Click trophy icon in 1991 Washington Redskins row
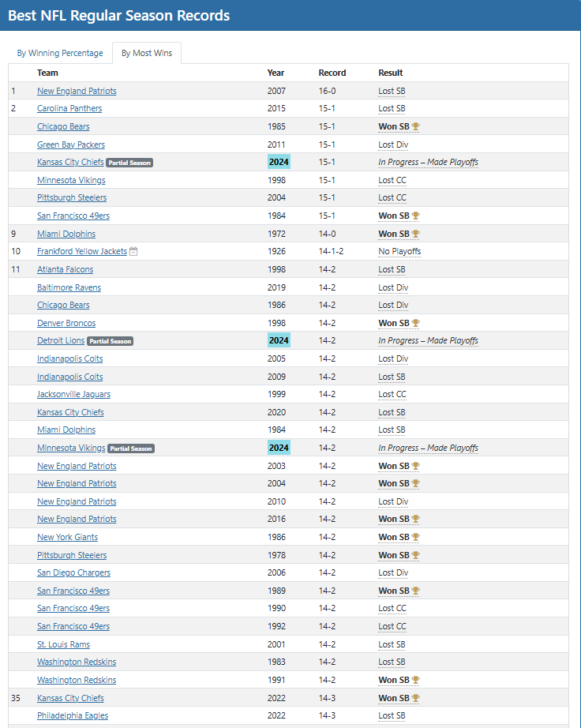Screen dimensions: 581x728 point(416,680)
